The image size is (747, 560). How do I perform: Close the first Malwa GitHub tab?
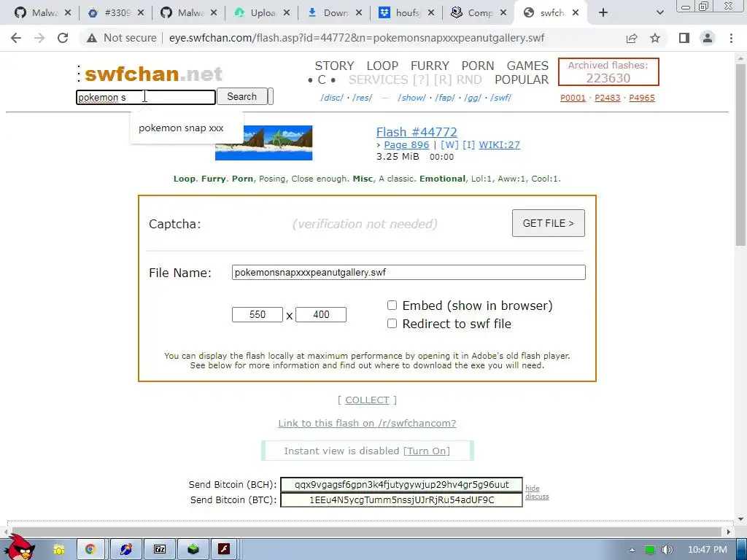coord(68,13)
